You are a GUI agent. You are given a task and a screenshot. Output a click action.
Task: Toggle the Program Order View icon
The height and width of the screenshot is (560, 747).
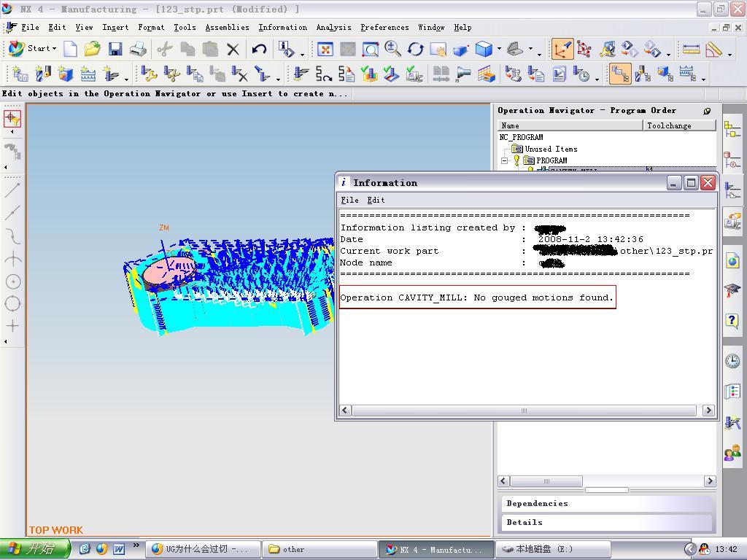[620, 74]
